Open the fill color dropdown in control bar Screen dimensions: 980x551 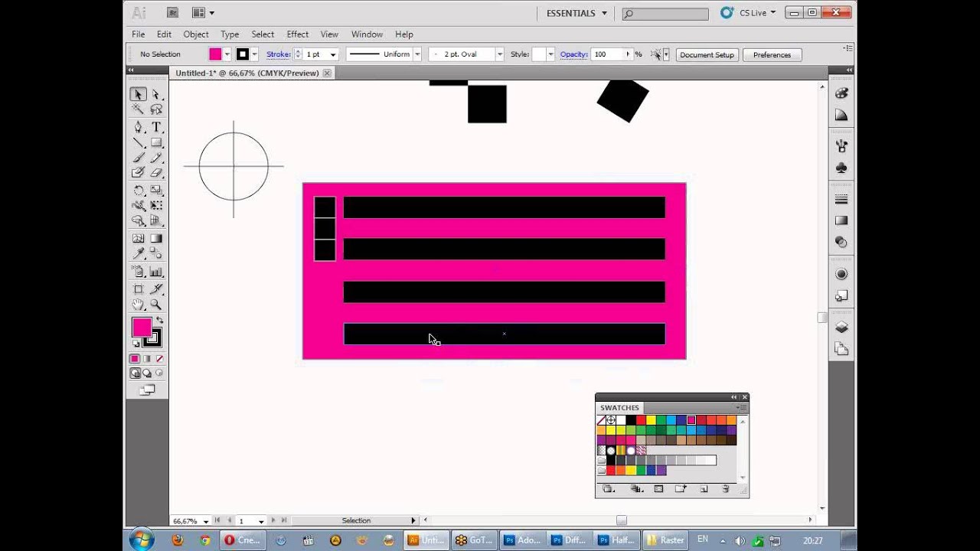(227, 54)
